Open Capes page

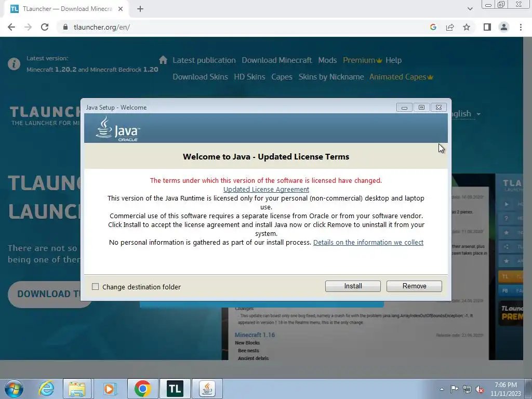tap(282, 77)
